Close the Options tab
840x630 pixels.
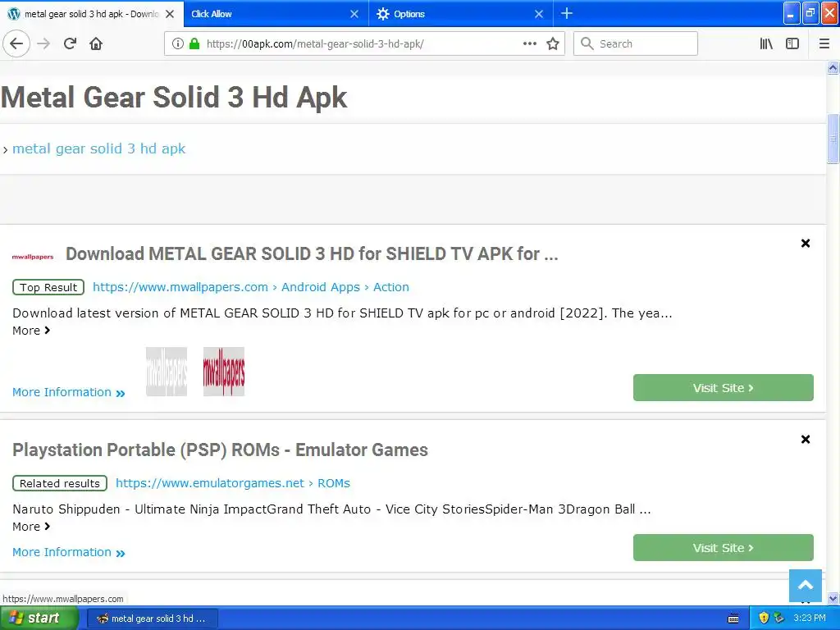click(x=539, y=14)
